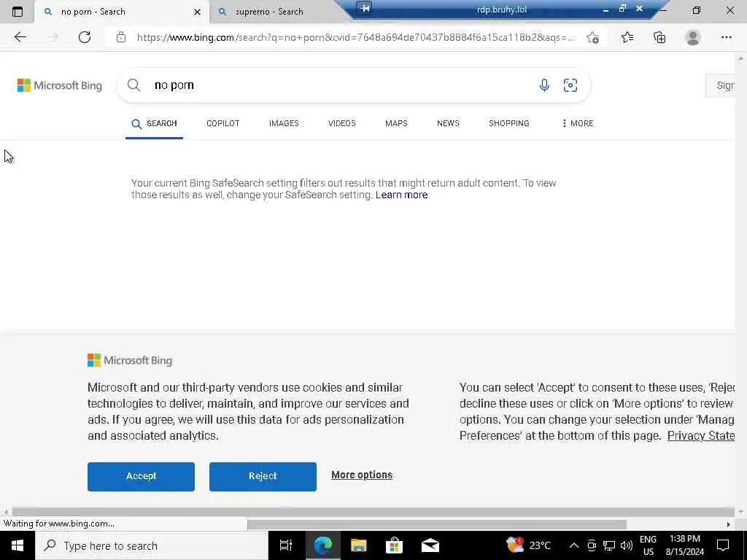Open the ENG US language indicator

648,545
